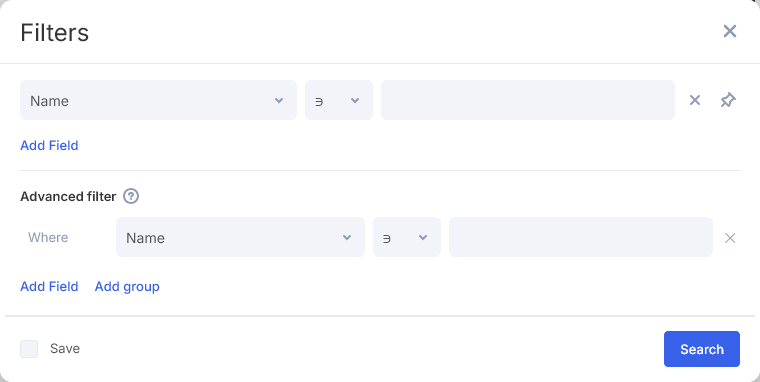Screen dimensions: 760x382
Task: Tick the Save checkbox
Action: [x=29, y=349]
